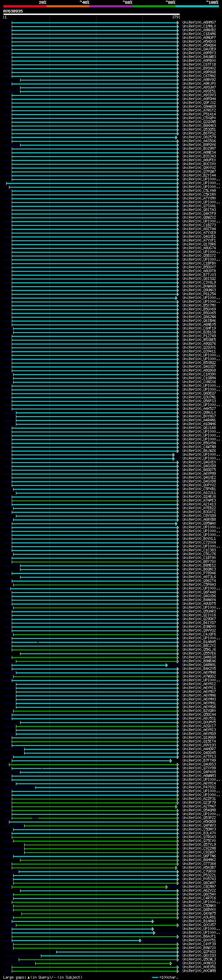Click the yellow large-gap triangle in legend
The image size is (222, 980).
[x=28, y=977]
